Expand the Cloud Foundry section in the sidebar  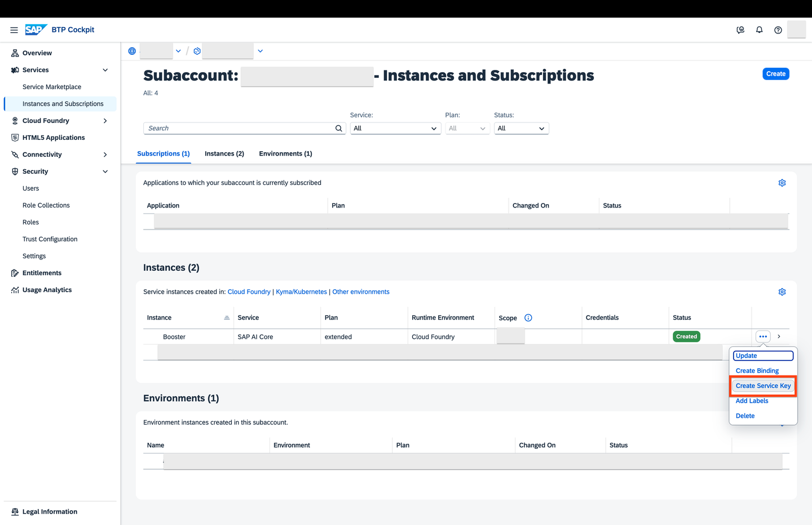[105, 121]
